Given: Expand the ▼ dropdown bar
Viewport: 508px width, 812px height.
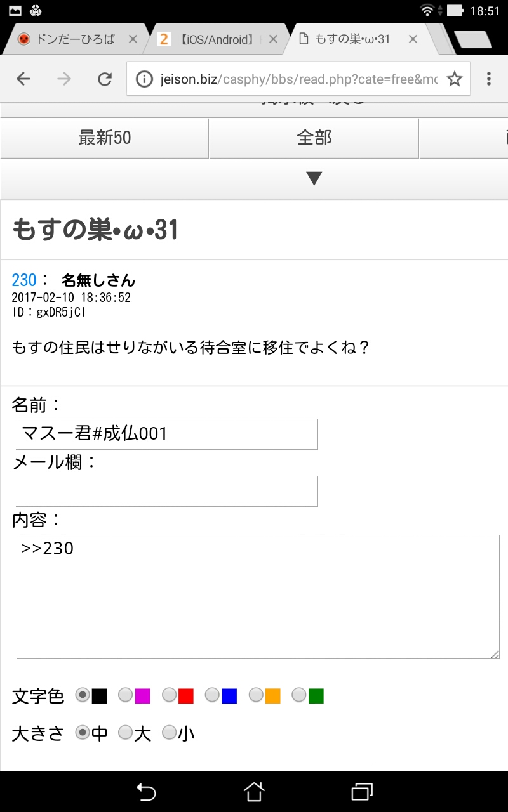Looking at the screenshot, I should click(314, 179).
